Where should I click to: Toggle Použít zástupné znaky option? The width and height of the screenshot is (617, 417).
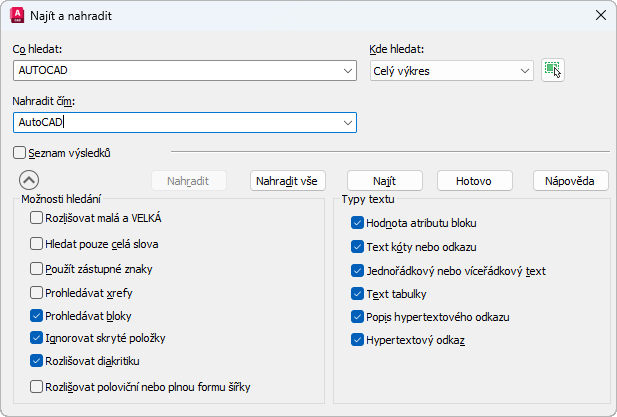coord(37,269)
